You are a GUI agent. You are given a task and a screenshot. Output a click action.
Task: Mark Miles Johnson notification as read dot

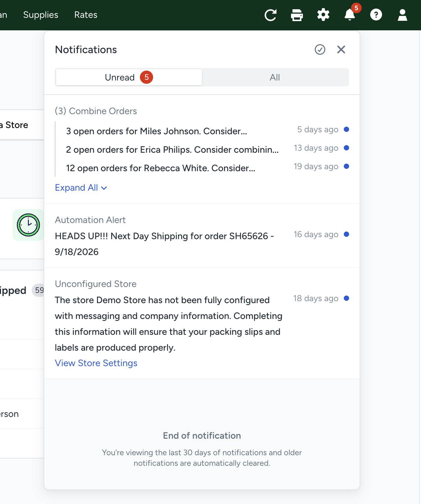coord(346,129)
